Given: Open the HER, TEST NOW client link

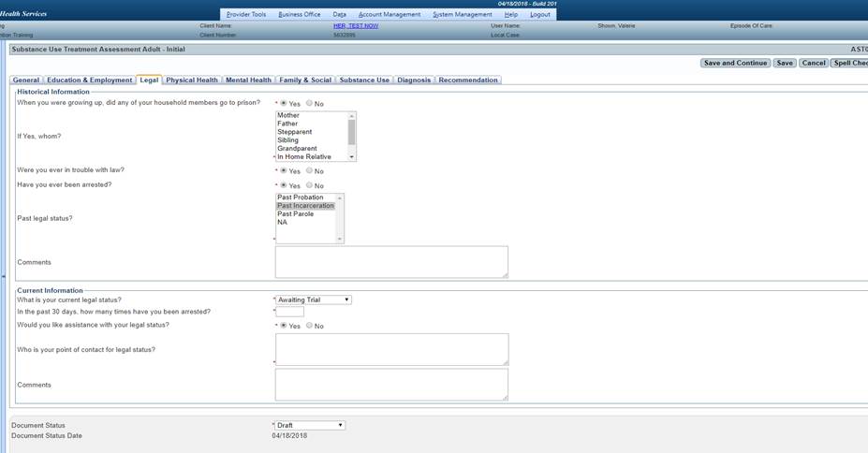Looking at the screenshot, I should coord(356,26).
